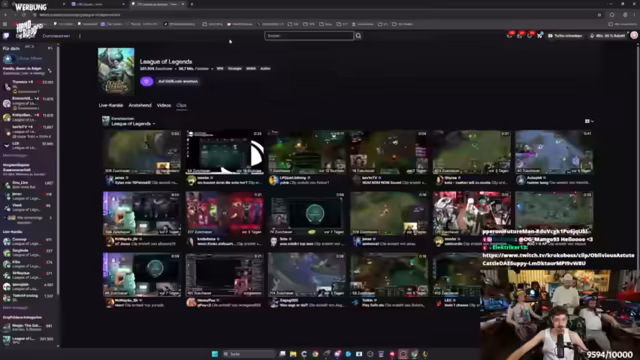Image resolution: width=640 pixels, height=360 pixels.
Task: Open the user profile avatar menu
Action: (x=634, y=36)
